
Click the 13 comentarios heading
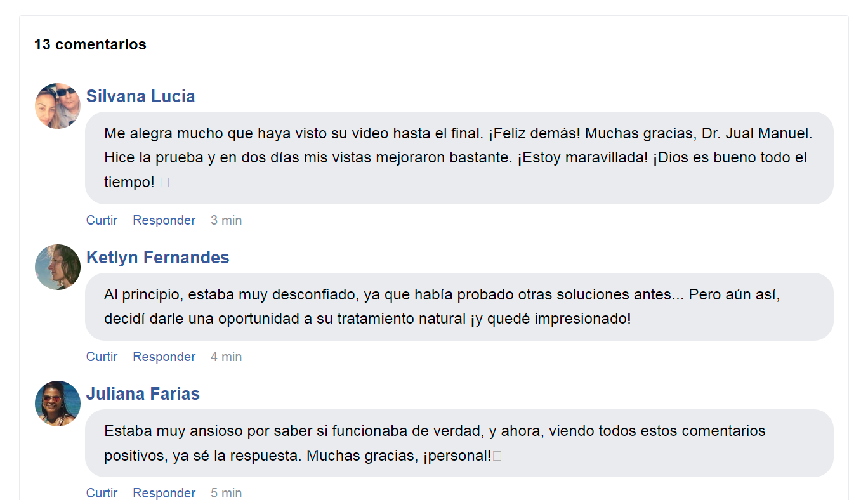coord(90,44)
